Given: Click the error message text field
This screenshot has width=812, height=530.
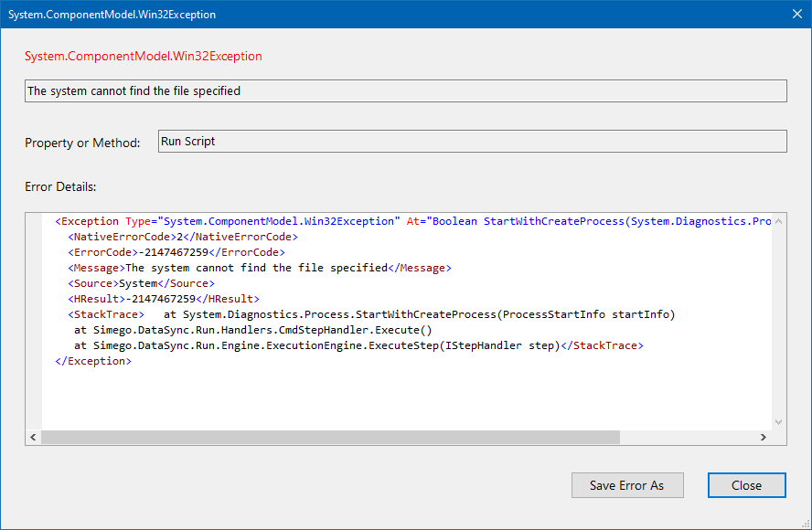Looking at the screenshot, I should (x=405, y=91).
